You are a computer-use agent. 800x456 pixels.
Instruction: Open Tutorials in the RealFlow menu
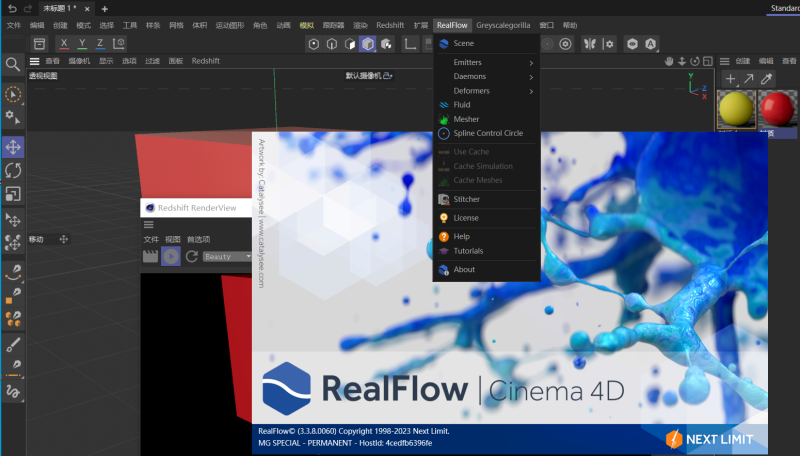pos(487,251)
